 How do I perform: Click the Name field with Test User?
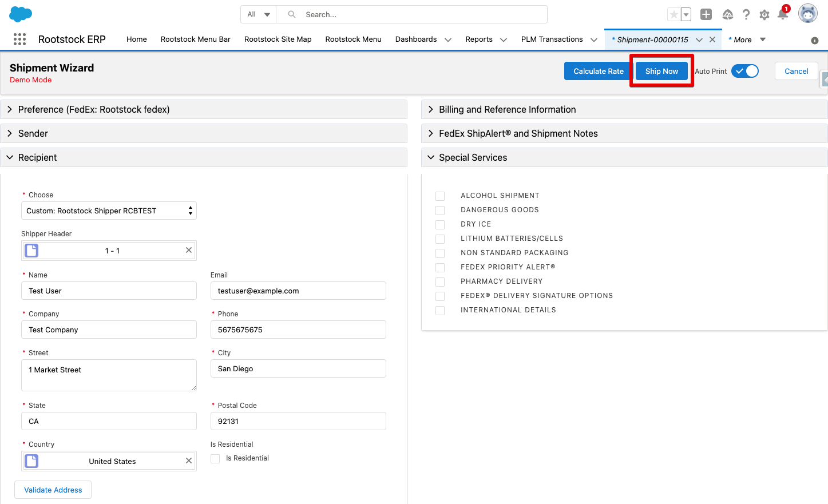point(109,291)
